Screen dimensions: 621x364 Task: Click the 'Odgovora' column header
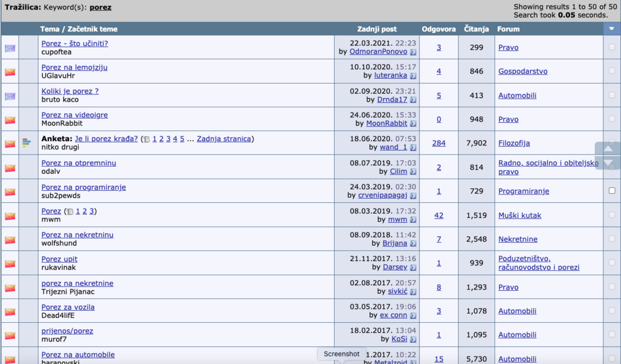[438, 29]
